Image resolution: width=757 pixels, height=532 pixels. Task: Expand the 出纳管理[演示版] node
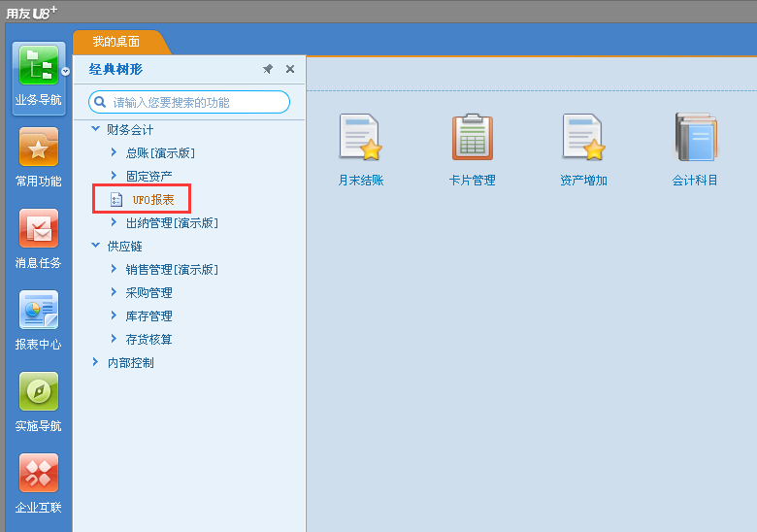click(x=114, y=222)
